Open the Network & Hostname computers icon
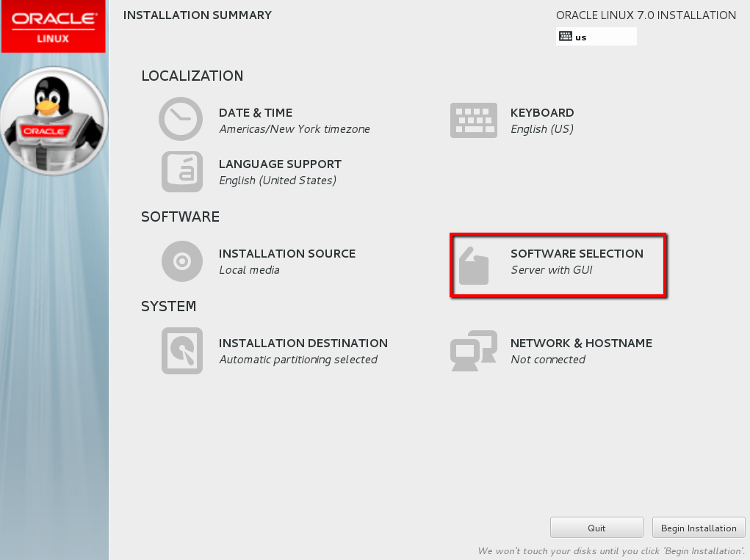Image resolution: width=750 pixels, height=560 pixels. (474, 351)
